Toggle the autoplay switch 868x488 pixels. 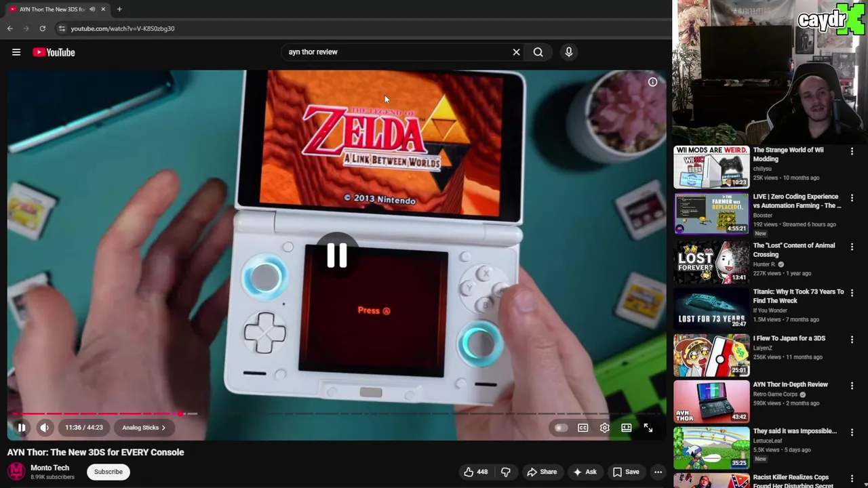click(x=560, y=428)
